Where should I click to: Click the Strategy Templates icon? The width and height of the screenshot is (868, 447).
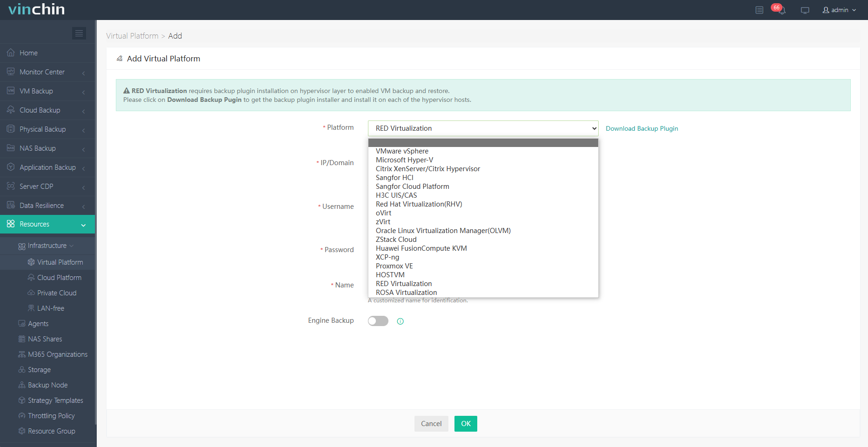(22, 400)
